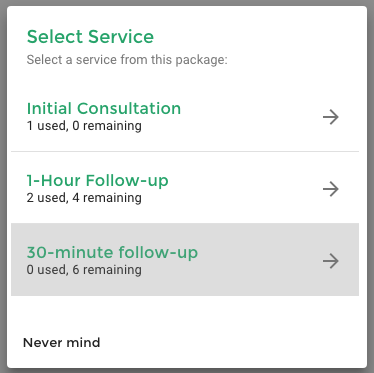Click the '2 used, 4 remaining' text
The image size is (374, 373).
pos(84,198)
